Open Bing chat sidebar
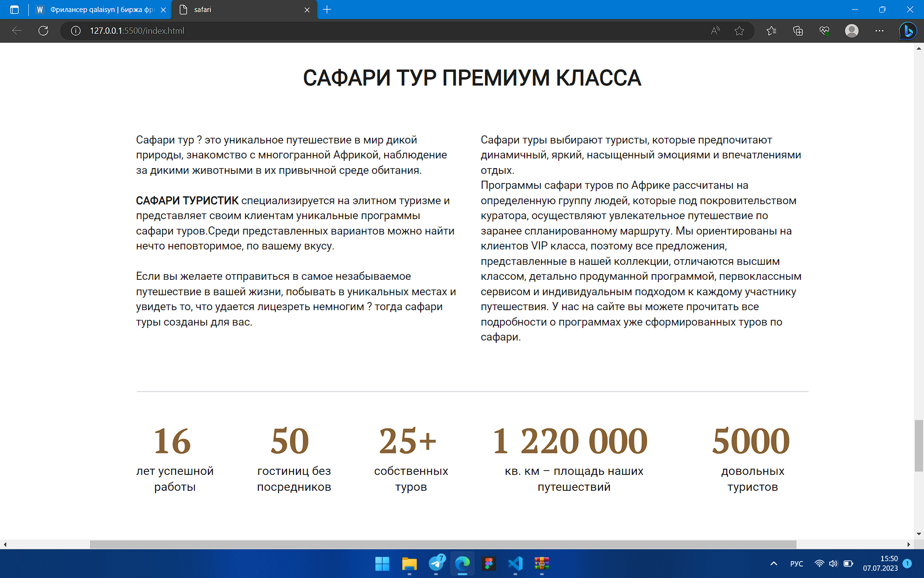This screenshot has width=924, height=578. click(x=908, y=31)
